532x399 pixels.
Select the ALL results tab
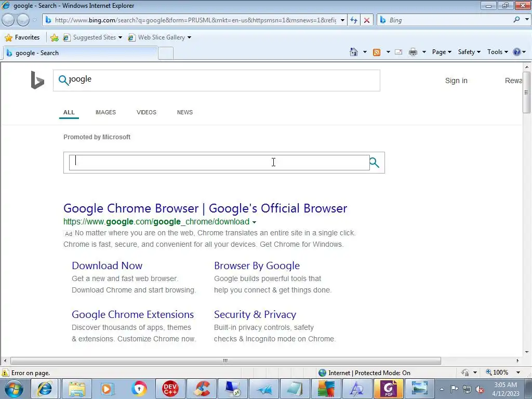pyautogui.click(x=69, y=112)
